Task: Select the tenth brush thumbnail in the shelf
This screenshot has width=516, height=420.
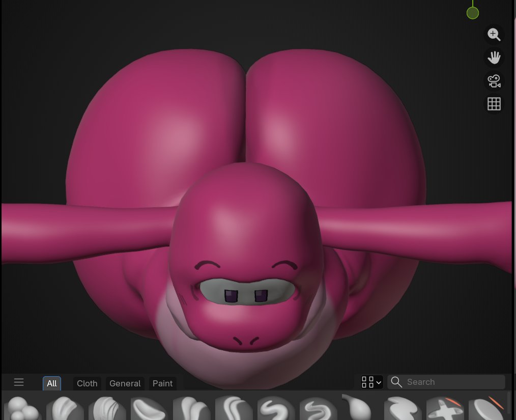Action: coord(403,407)
